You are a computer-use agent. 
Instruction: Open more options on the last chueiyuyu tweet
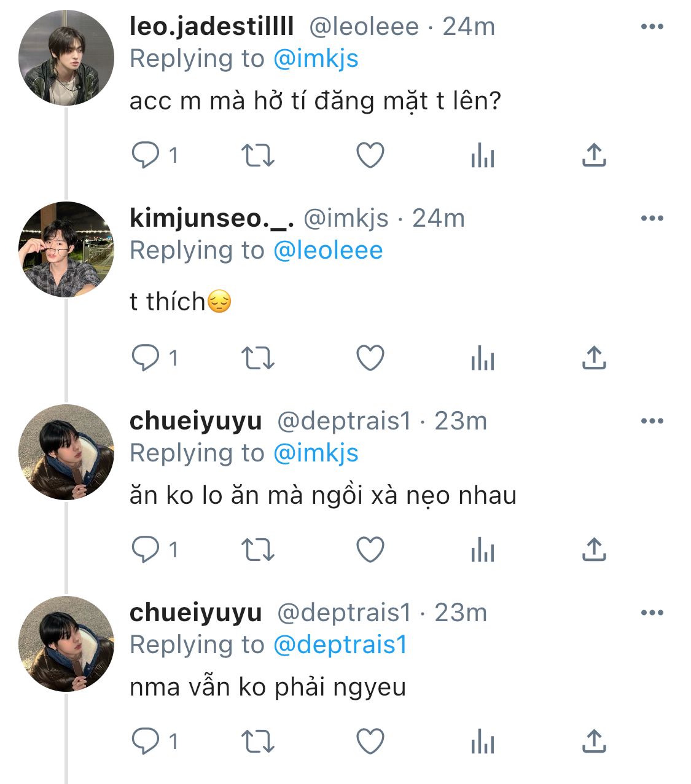coord(652,613)
